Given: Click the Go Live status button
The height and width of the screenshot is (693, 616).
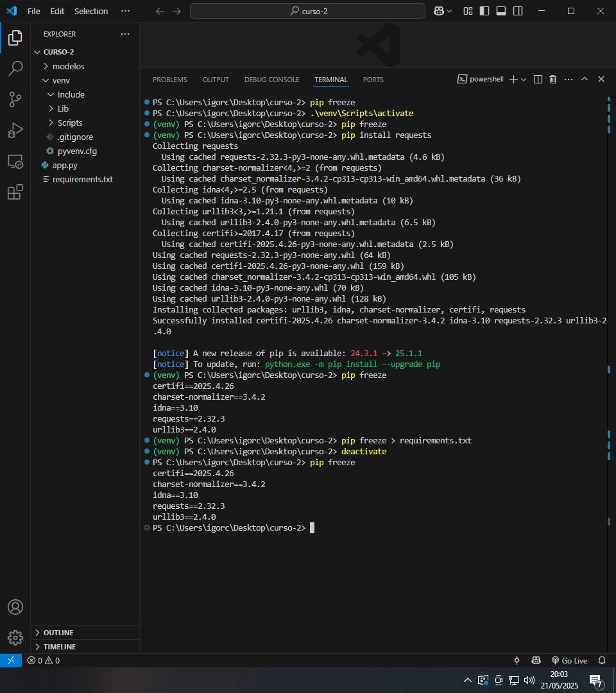Looking at the screenshot, I should coord(569,660).
